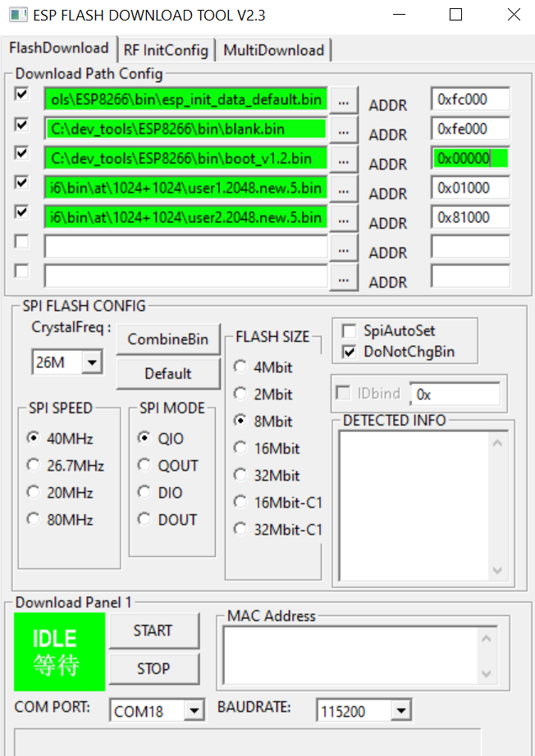This screenshot has width=535, height=756.
Task: Click the STOP download button
Action: 153,668
